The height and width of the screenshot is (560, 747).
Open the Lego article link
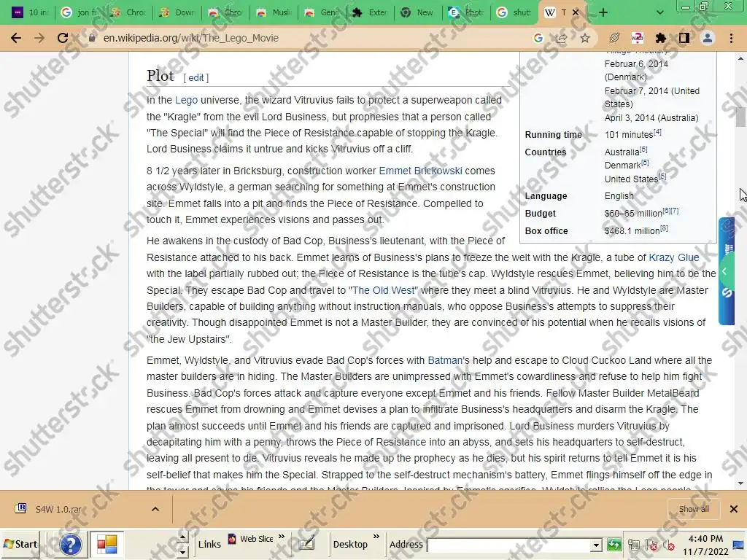[x=186, y=100]
